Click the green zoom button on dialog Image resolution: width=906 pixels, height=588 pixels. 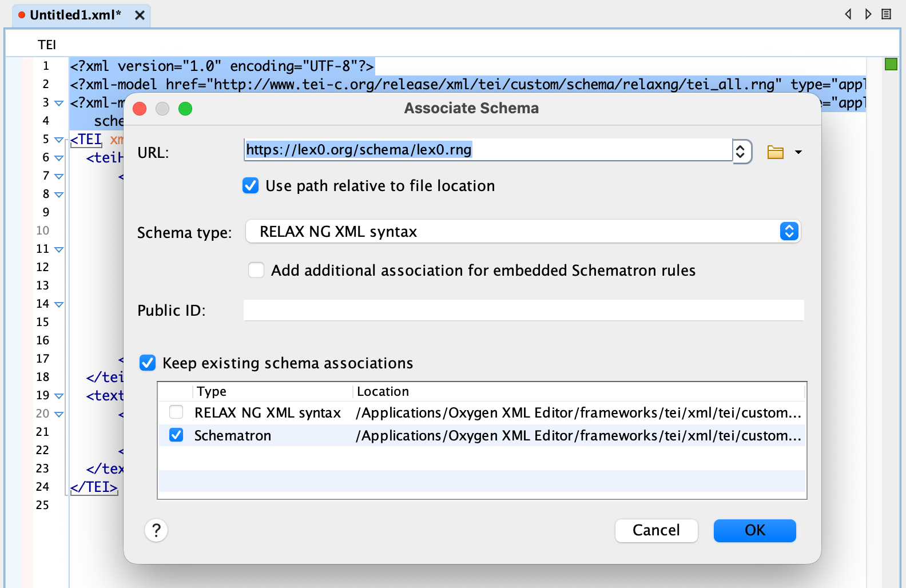tap(185, 109)
